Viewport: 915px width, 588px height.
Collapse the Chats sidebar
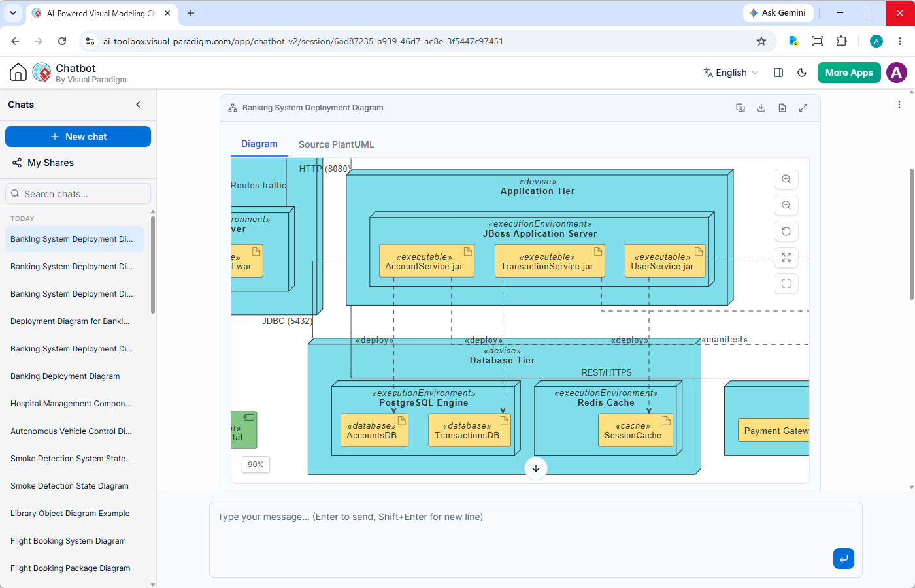point(138,105)
